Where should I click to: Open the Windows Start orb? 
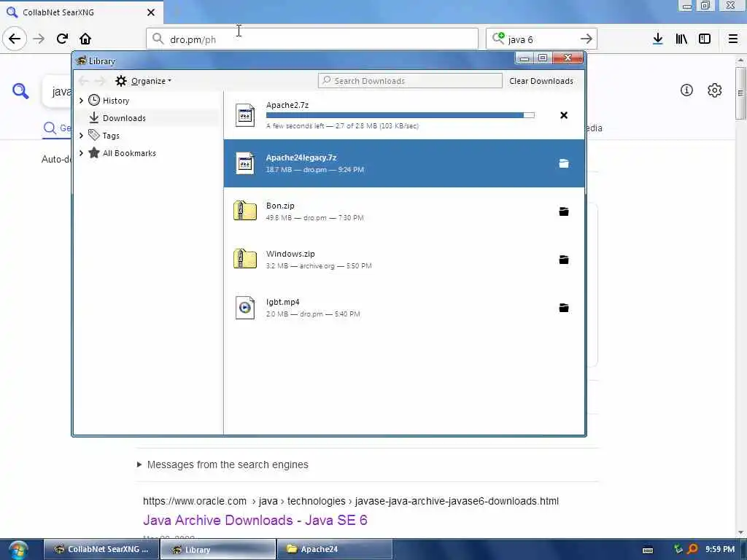pos(18,550)
